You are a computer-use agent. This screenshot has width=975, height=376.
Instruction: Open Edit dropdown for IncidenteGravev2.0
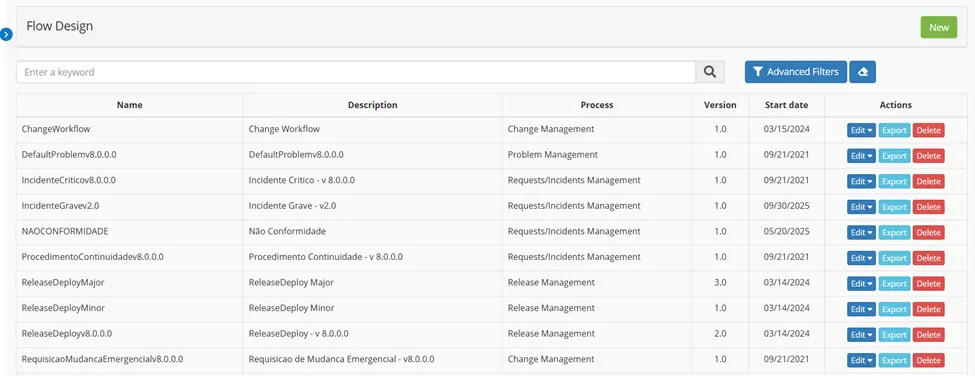[861, 206]
